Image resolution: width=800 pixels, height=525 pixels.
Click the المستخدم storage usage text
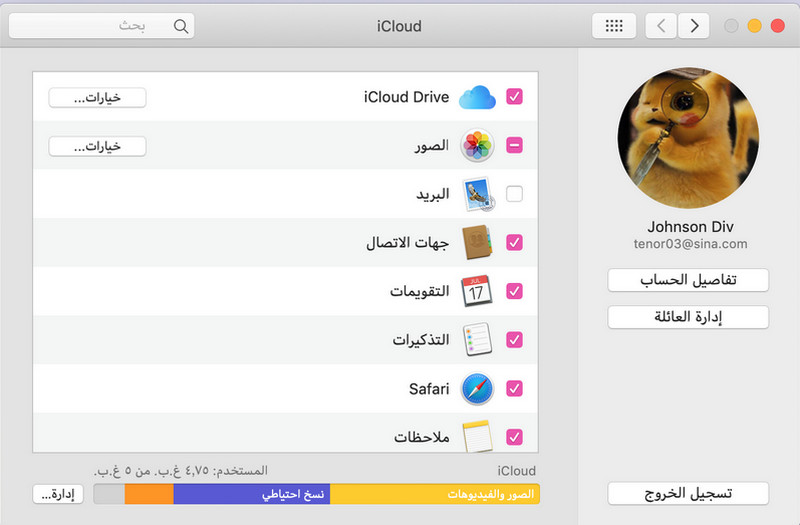pyautogui.click(x=181, y=470)
